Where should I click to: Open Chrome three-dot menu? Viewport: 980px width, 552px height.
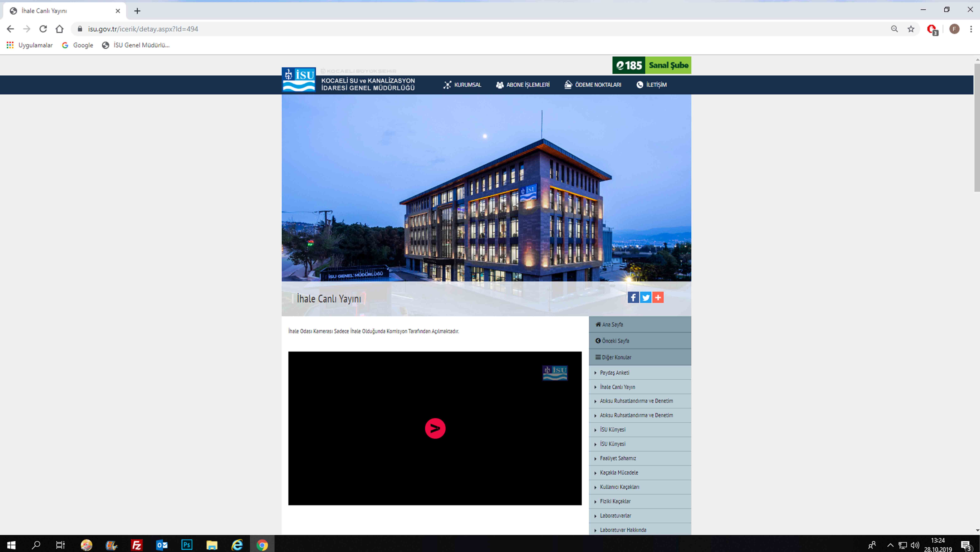click(971, 29)
